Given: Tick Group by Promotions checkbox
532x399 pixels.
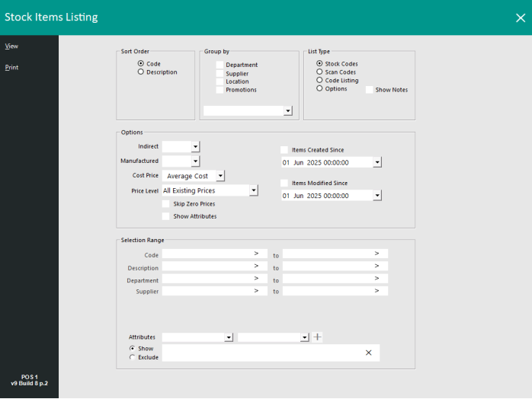Looking at the screenshot, I should coord(220,90).
